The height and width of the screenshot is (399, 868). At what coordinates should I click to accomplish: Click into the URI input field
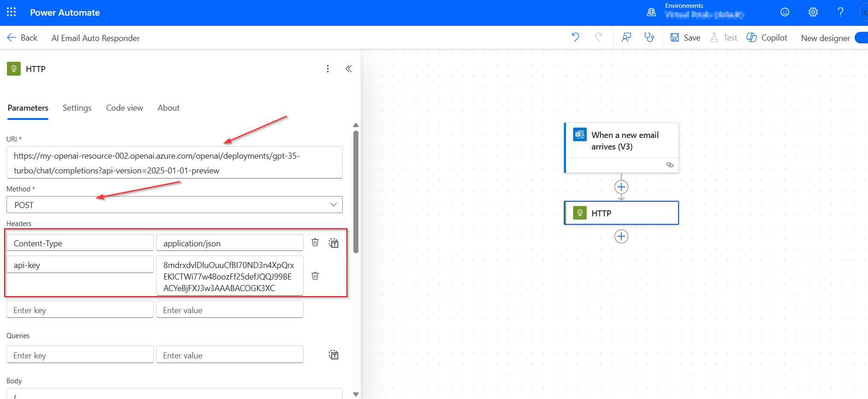[175, 163]
